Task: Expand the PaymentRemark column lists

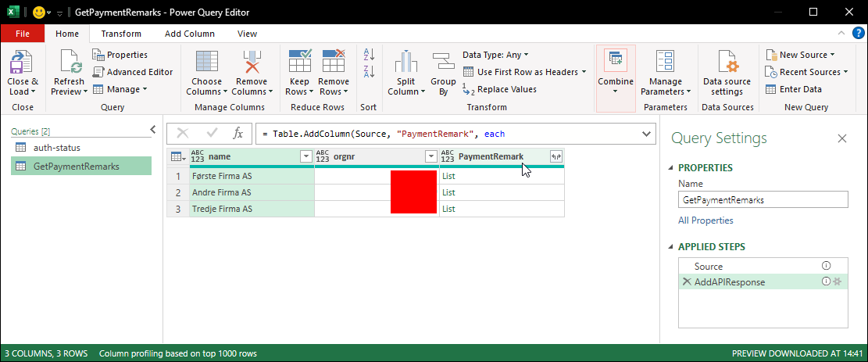Action: [x=555, y=157]
